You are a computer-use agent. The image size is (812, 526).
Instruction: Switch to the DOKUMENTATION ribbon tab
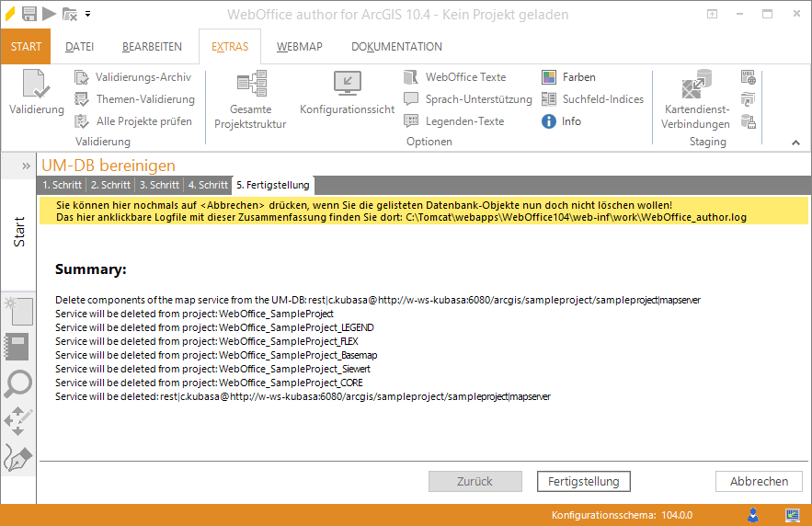(x=396, y=47)
